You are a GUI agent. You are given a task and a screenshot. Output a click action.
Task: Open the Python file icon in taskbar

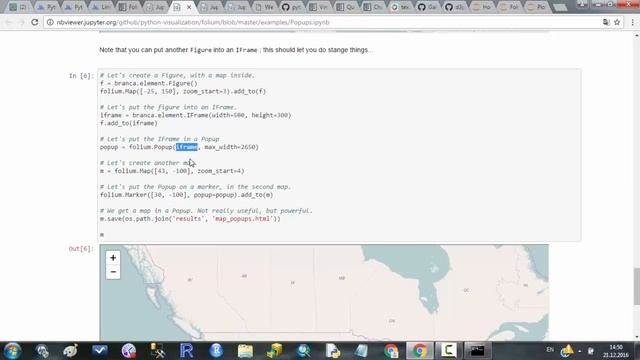333,351
